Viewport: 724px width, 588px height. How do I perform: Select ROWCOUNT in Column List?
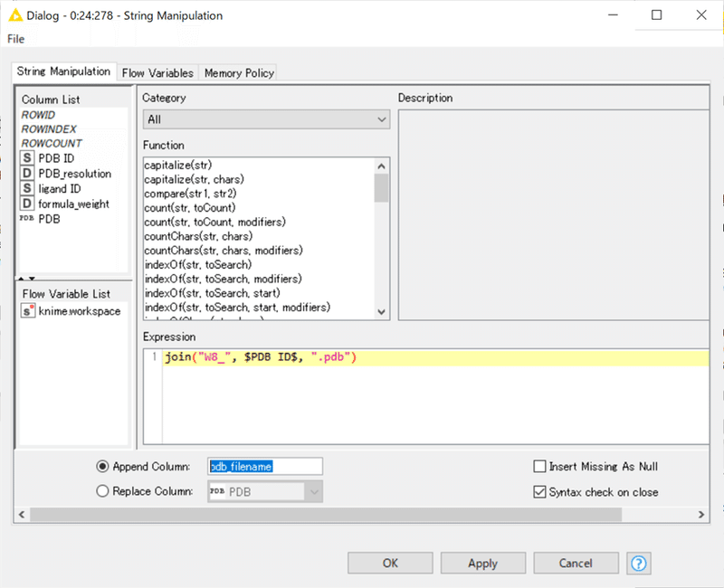[x=52, y=144]
